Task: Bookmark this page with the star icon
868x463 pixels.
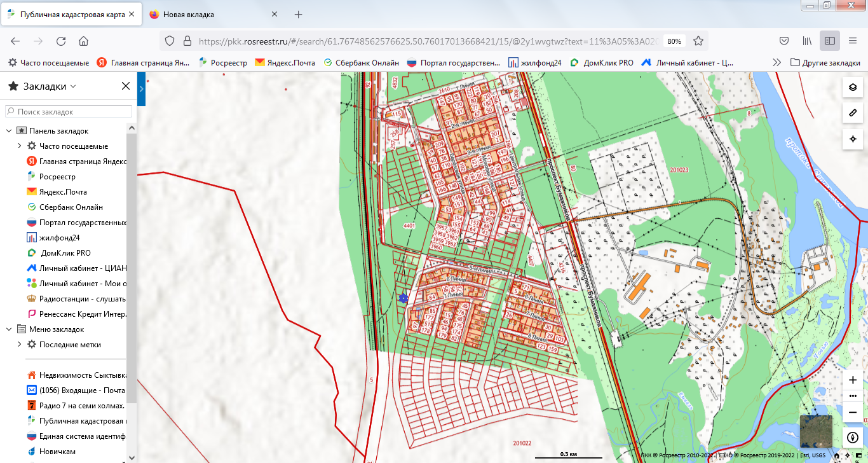Action: click(x=698, y=41)
